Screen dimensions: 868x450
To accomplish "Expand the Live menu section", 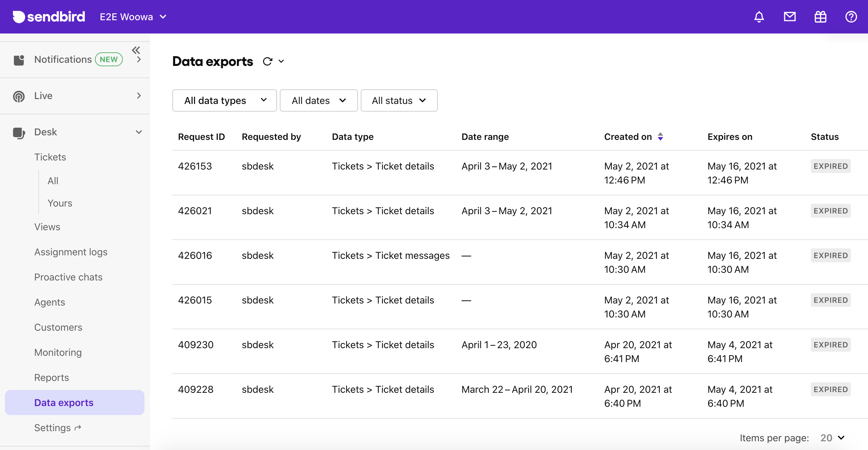I will pyautogui.click(x=139, y=96).
